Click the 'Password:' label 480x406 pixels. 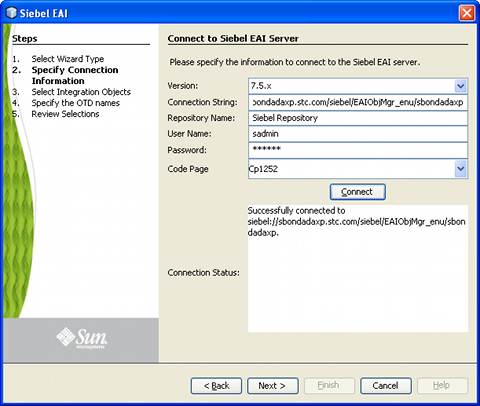click(x=187, y=150)
